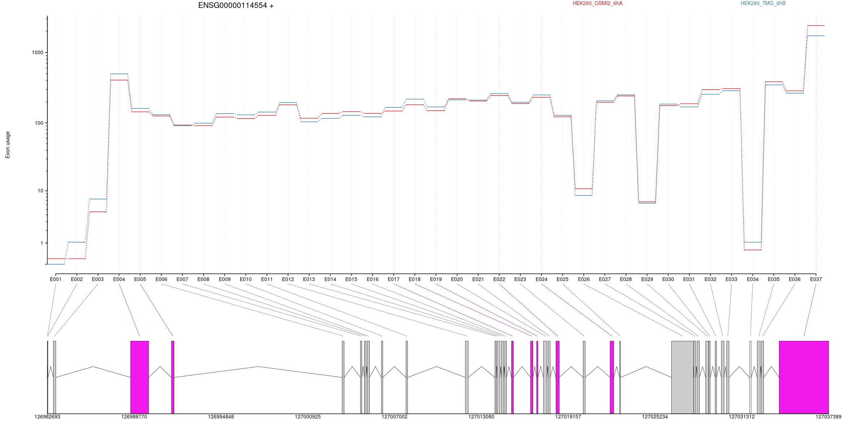Select the HEK293_OSMI2_6hA legend label
This screenshot has width=868, height=434.
pos(597,3)
